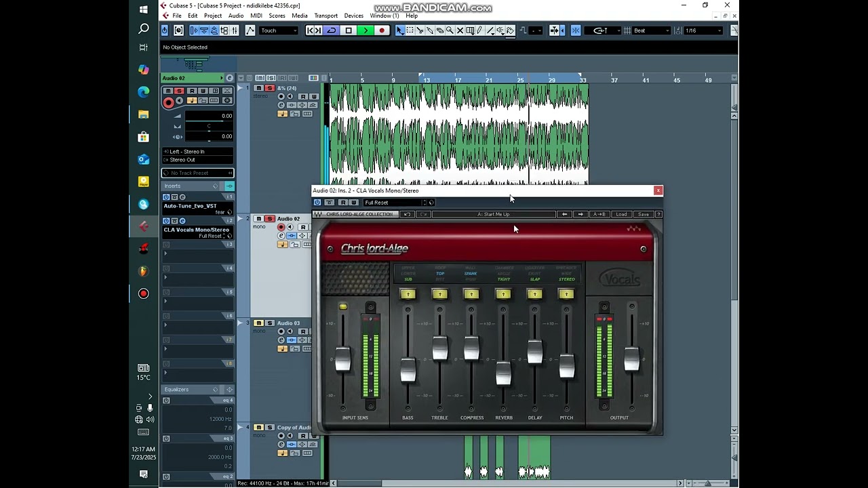The width and height of the screenshot is (868, 488).
Task: Open the Devices menu
Action: coord(354,16)
